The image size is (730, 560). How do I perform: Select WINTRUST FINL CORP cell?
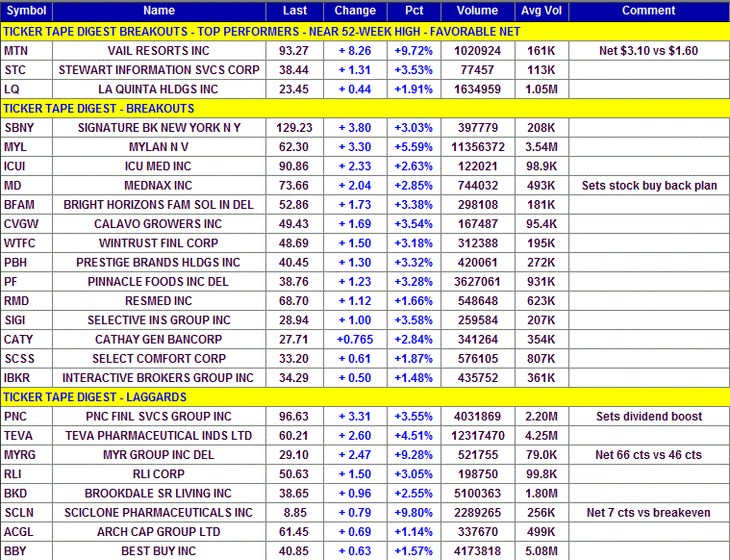(159, 242)
